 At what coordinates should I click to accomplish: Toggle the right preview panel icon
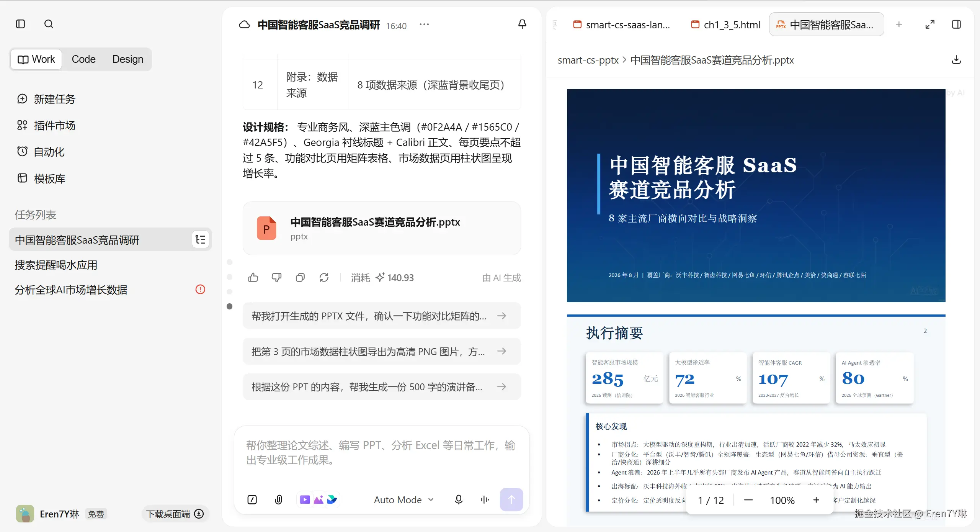(956, 25)
